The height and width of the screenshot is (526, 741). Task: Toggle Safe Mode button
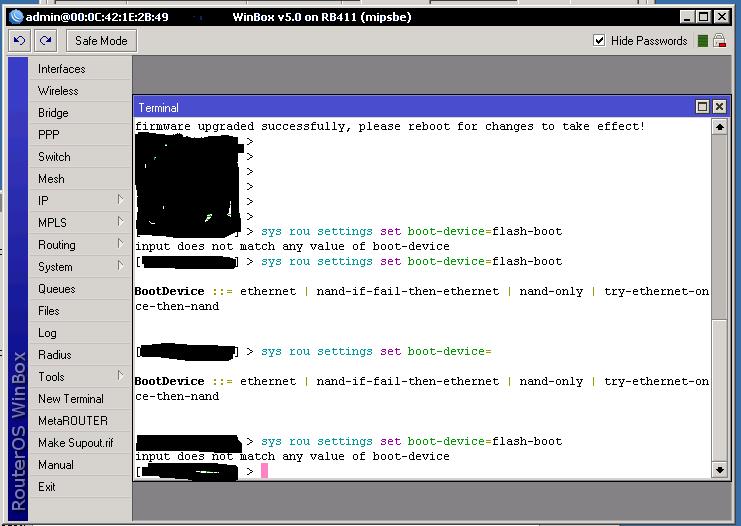pyautogui.click(x=101, y=41)
